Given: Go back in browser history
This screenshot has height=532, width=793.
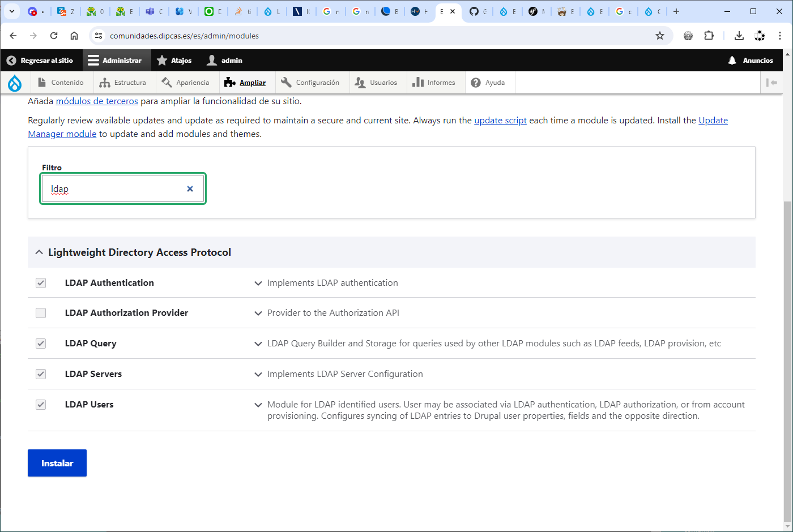Looking at the screenshot, I should 14,36.
